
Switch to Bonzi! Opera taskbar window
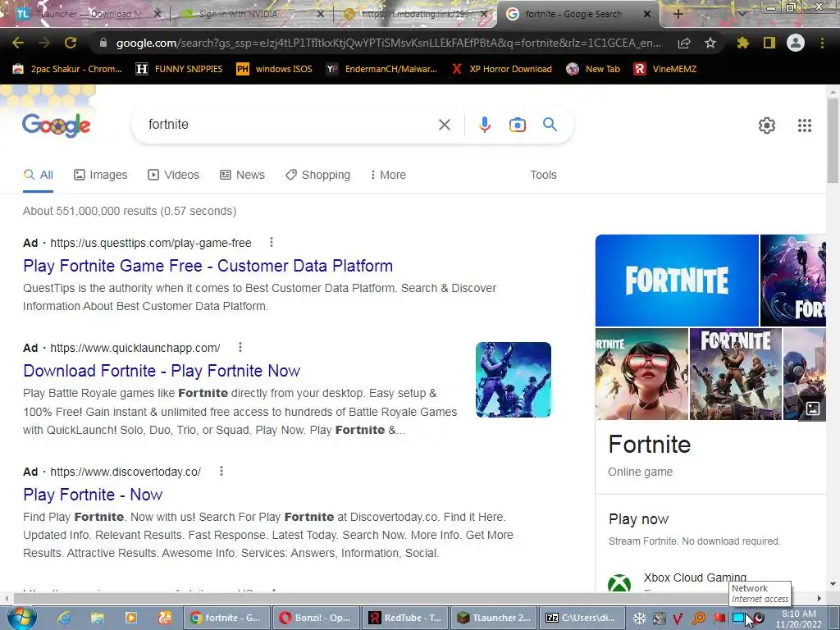coord(316,618)
